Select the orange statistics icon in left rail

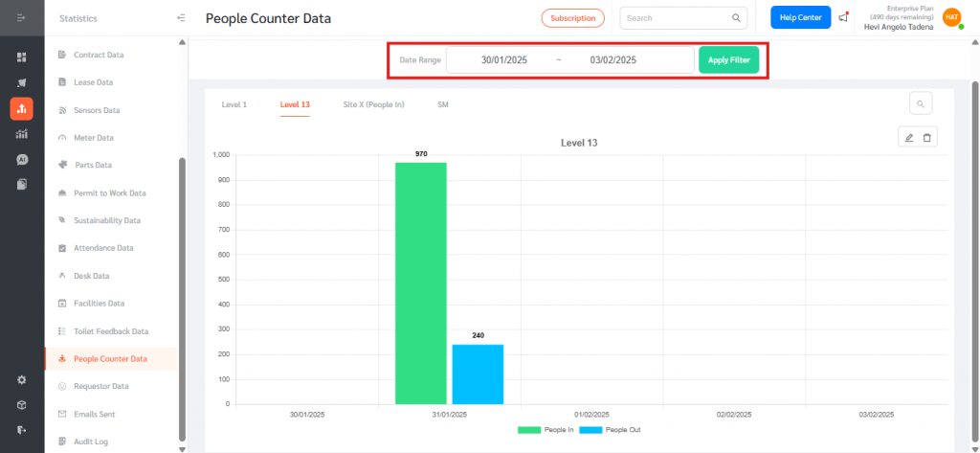pos(21,108)
